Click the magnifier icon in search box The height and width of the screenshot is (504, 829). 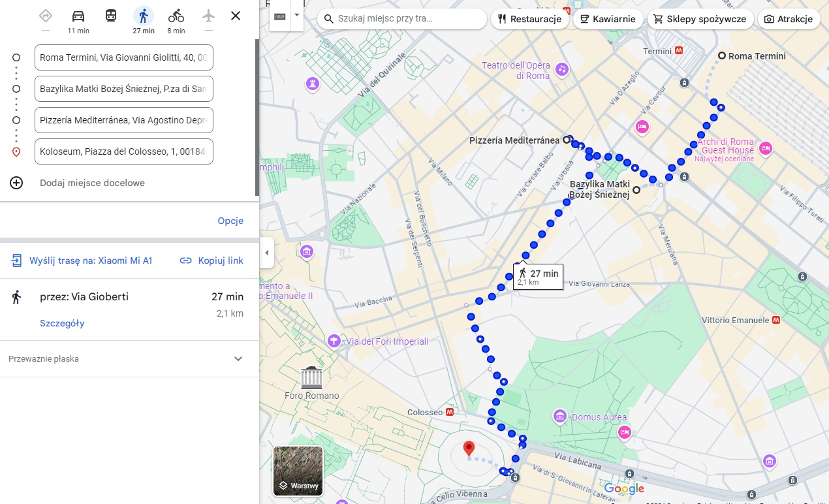(329, 19)
